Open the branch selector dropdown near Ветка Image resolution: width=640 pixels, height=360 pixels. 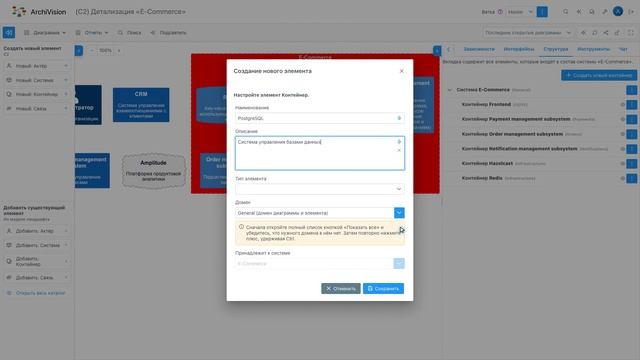pyautogui.click(x=520, y=12)
